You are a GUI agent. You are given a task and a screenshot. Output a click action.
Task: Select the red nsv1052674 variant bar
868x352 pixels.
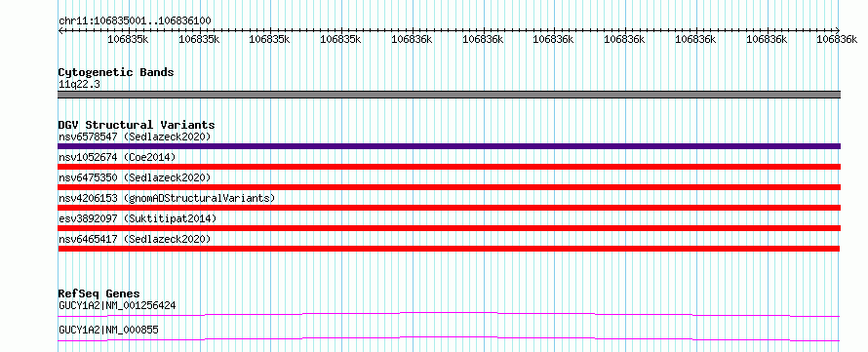tap(449, 167)
